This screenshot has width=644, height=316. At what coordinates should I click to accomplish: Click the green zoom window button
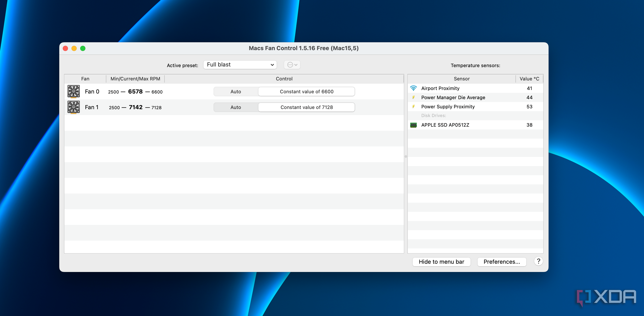[x=83, y=48]
